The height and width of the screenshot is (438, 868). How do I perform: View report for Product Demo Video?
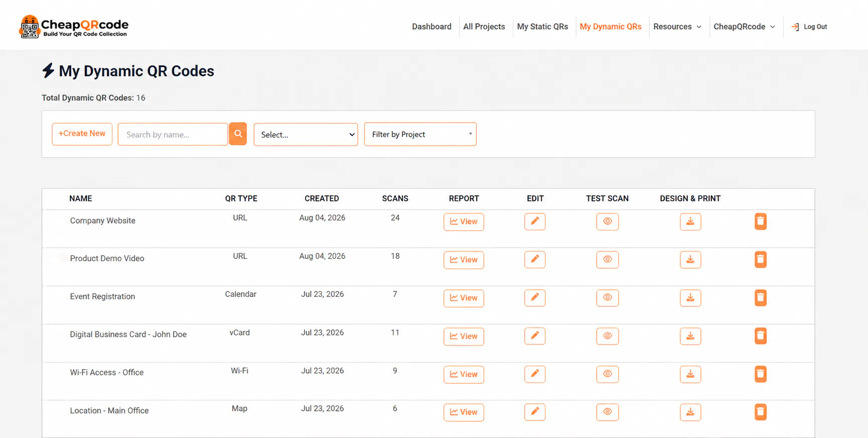[464, 260]
